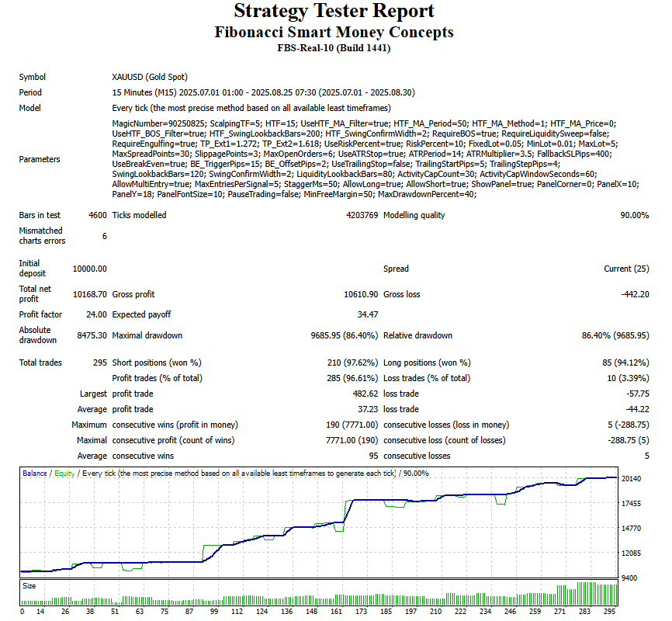Viewport: 672px width, 621px height.
Task: Click MaxDrawdownPercent=40 in the parameters
Action: 427,195
